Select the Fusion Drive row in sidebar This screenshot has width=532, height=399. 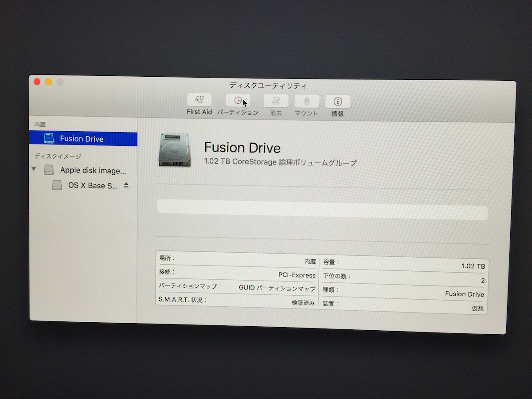pyautogui.click(x=83, y=138)
